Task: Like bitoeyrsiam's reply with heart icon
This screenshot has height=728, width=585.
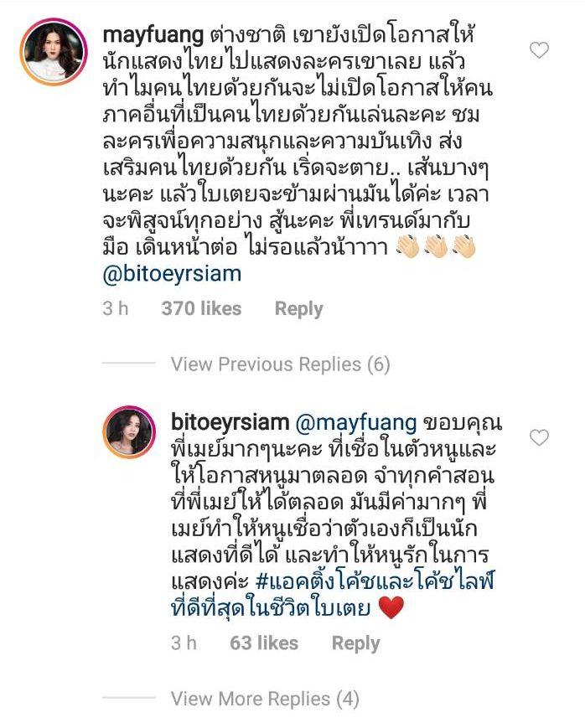Action: (539, 437)
